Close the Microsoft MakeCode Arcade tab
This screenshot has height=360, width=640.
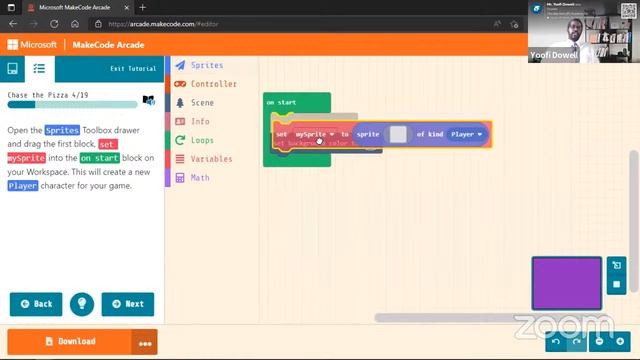[x=127, y=7]
